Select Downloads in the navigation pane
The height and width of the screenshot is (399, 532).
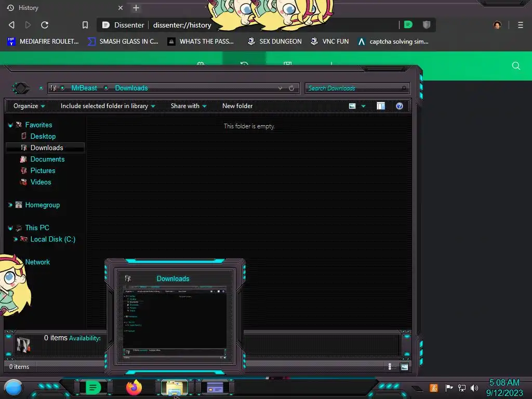point(46,148)
